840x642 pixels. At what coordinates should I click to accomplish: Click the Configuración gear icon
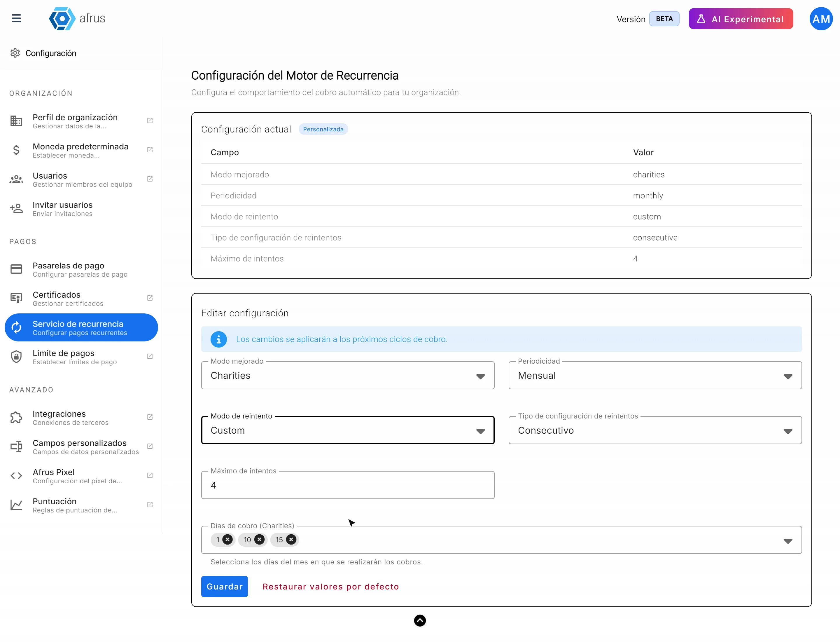15,53
